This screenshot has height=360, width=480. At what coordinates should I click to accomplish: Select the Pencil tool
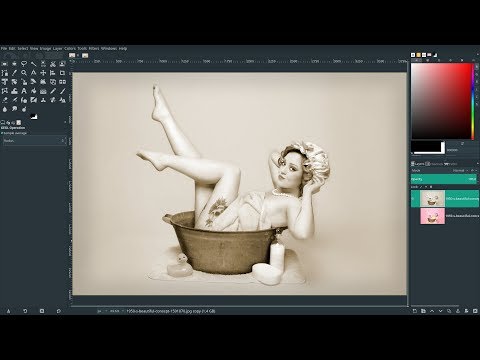coord(53,91)
